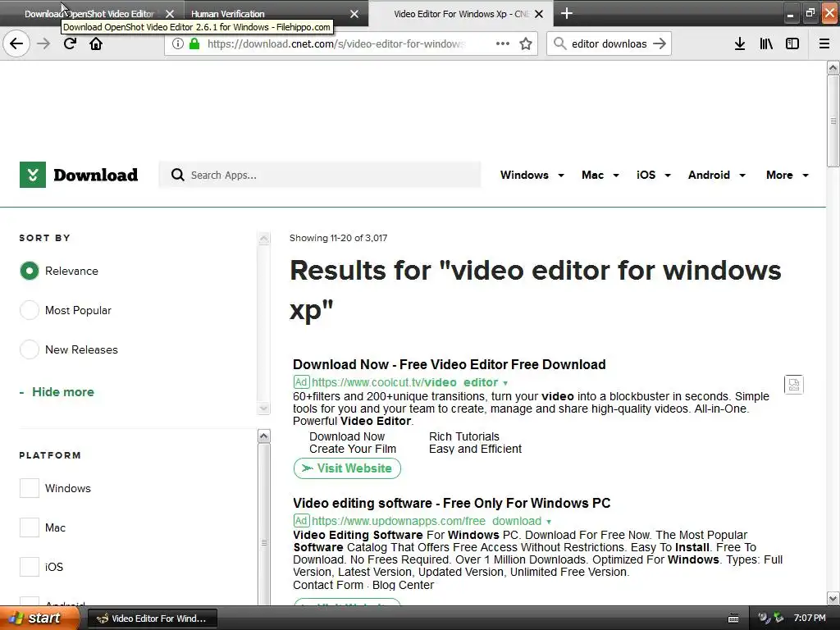Click the magnifier icon in Search Apps
This screenshot has height=630, width=840.
click(x=177, y=176)
